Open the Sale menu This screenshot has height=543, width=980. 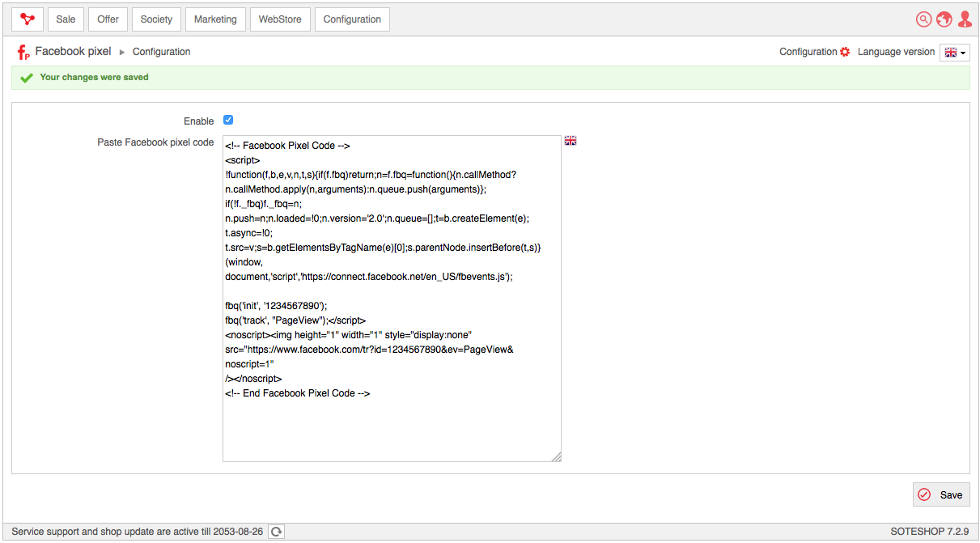(x=66, y=19)
